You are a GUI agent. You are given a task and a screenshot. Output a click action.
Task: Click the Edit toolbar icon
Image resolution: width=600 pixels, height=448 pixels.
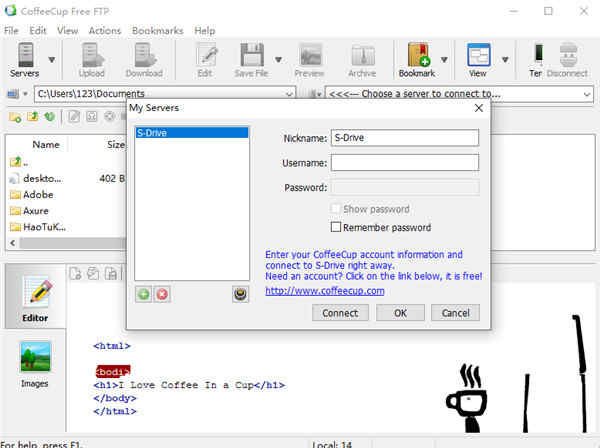(x=206, y=60)
